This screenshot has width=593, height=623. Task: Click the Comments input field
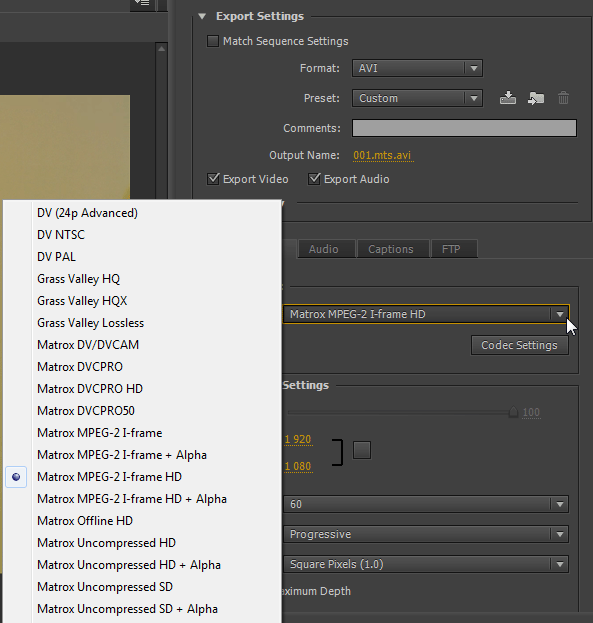point(464,128)
